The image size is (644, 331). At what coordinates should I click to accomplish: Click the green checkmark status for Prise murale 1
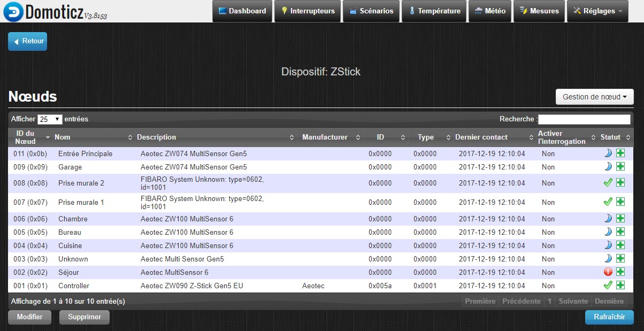pos(608,202)
